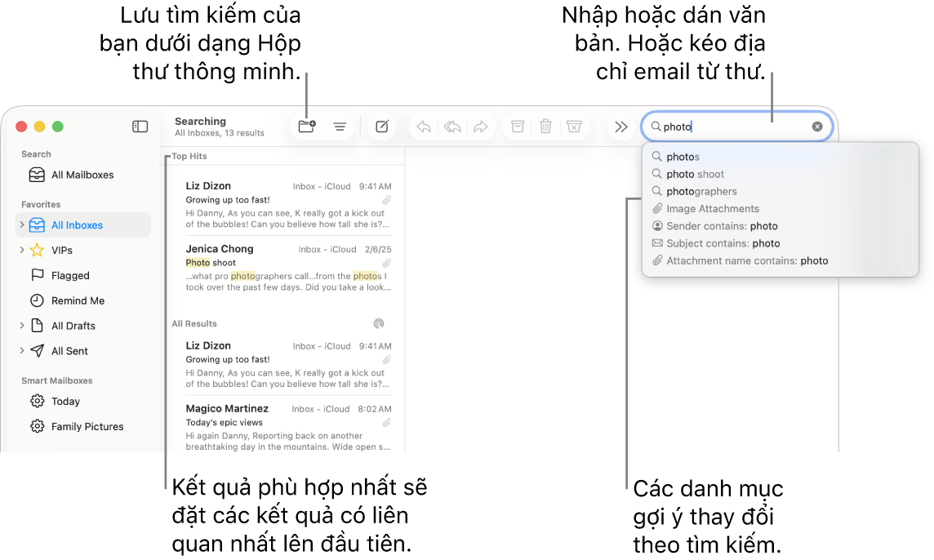The image size is (934, 560).
Task: Click inside the photo search field
Action: coord(736,127)
